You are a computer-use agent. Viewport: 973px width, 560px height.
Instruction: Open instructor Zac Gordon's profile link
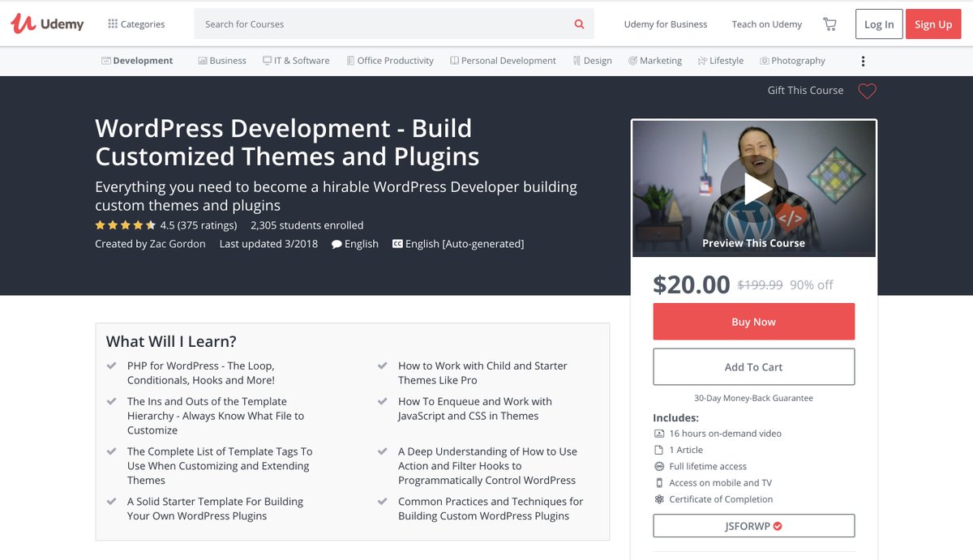point(177,244)
